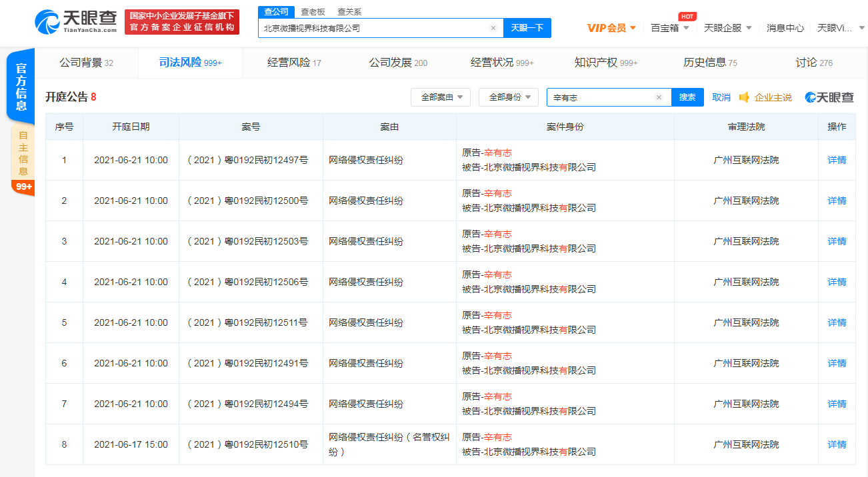Click defendant company name in row 2
The height and width of the screenshot is (477, 868).
click(x=540, y=208)
